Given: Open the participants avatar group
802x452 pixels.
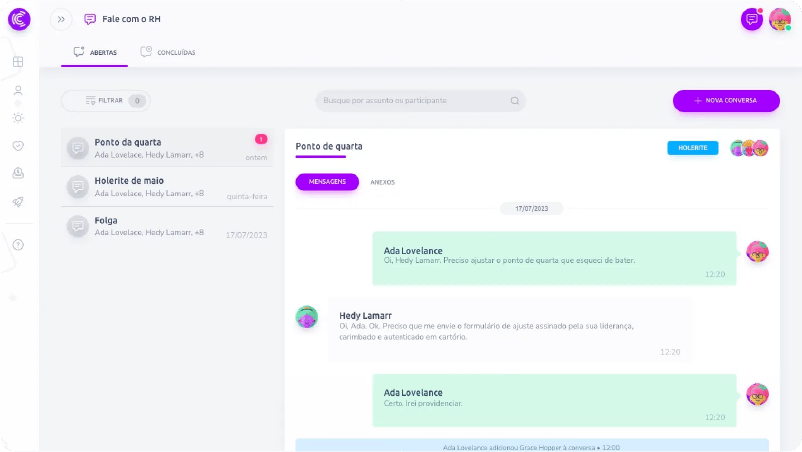Looking at the screenshot, I should (x=749, y=148).
